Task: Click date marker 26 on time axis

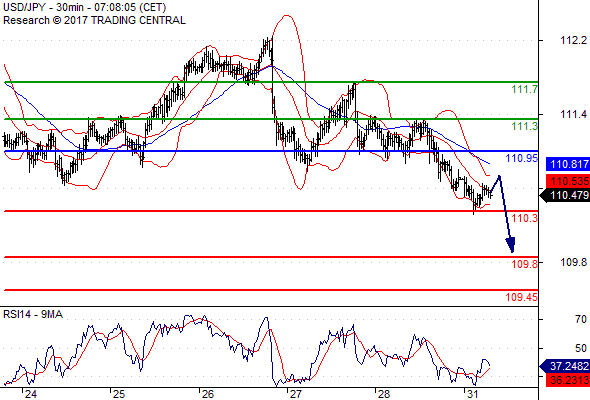Action: click(207, 394)
